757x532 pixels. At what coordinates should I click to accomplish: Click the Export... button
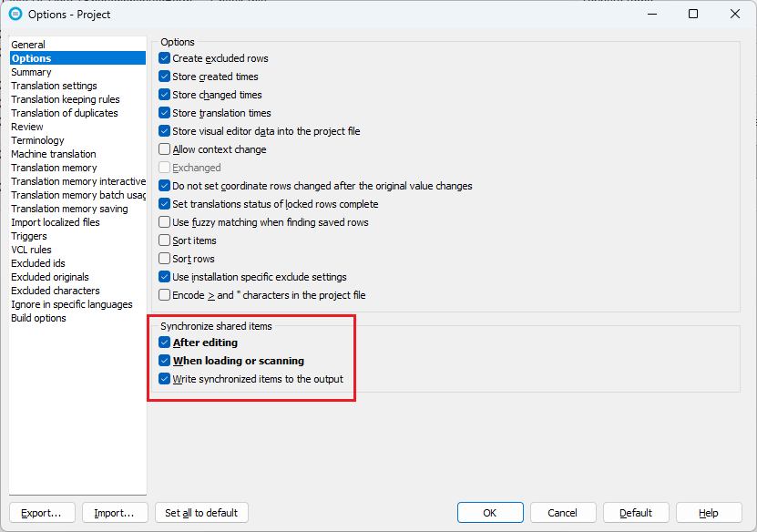click(x=43, y=513)
